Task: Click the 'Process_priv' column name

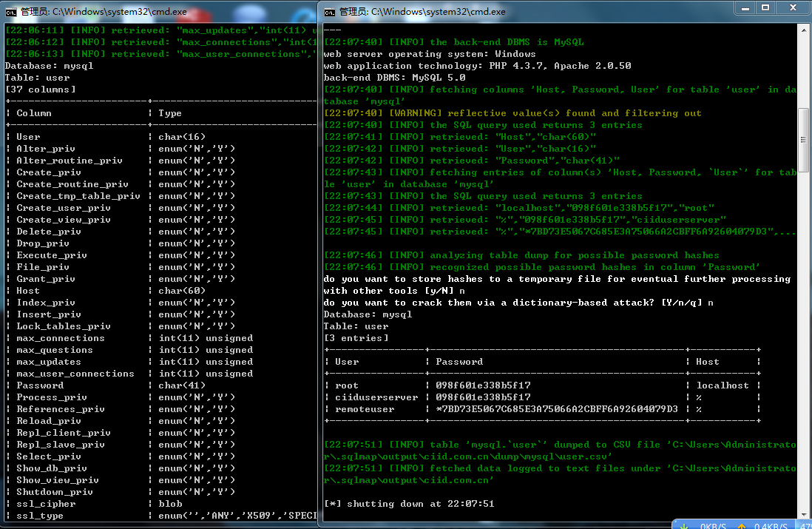Action: pyautogui.click(x=52, y=397)
